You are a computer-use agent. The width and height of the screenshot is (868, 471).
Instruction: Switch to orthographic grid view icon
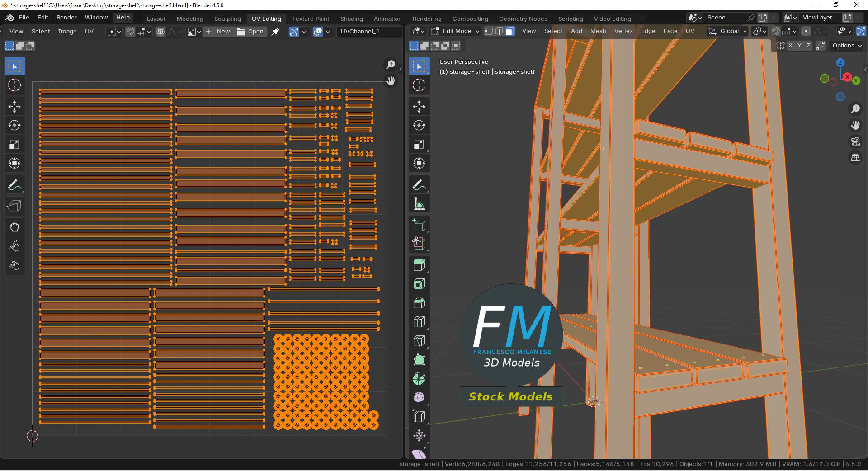855,158
